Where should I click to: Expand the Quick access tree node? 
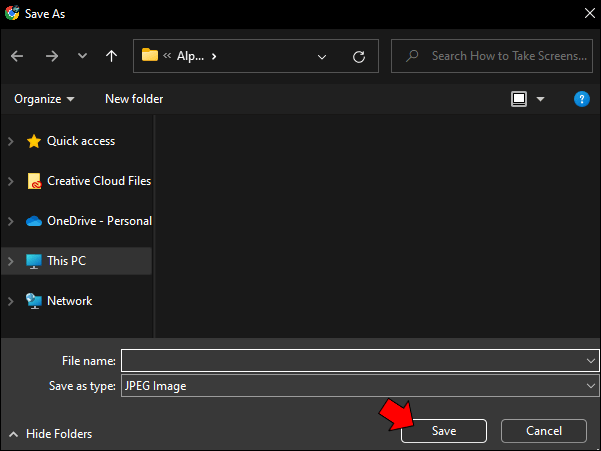click(x=11, y=141)
